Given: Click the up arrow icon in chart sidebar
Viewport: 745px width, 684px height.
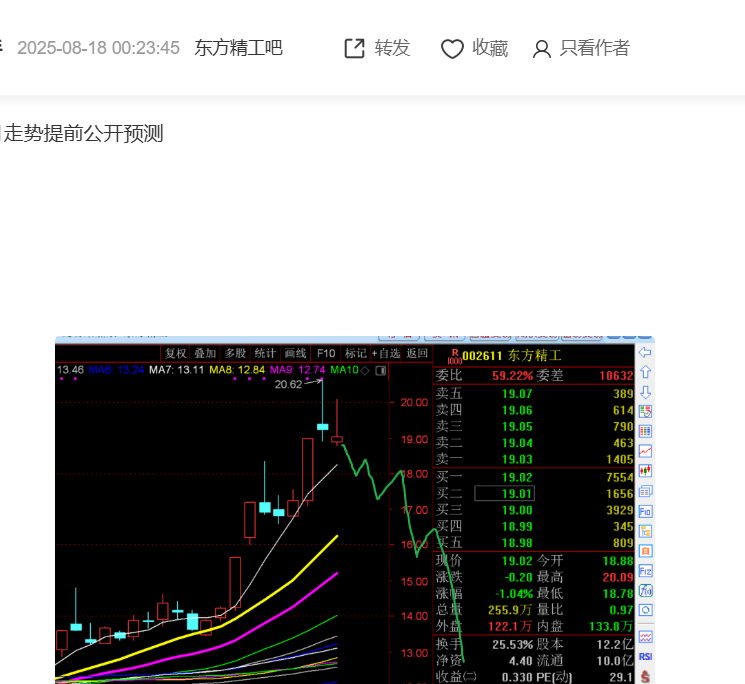Looking at the screenshot, I should point(645,372).
